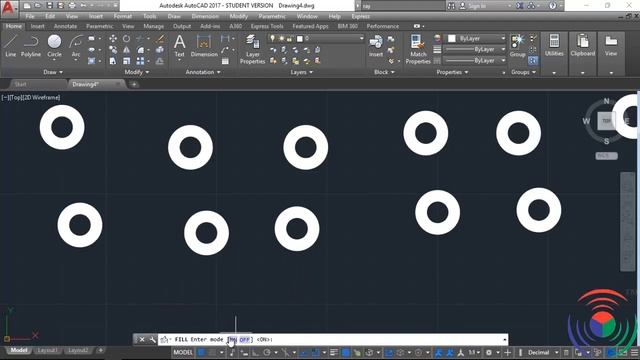Viewport: 640px width, 360px height.
Task: Insert a Table from Annotation panel
Action: click(225, 61)
